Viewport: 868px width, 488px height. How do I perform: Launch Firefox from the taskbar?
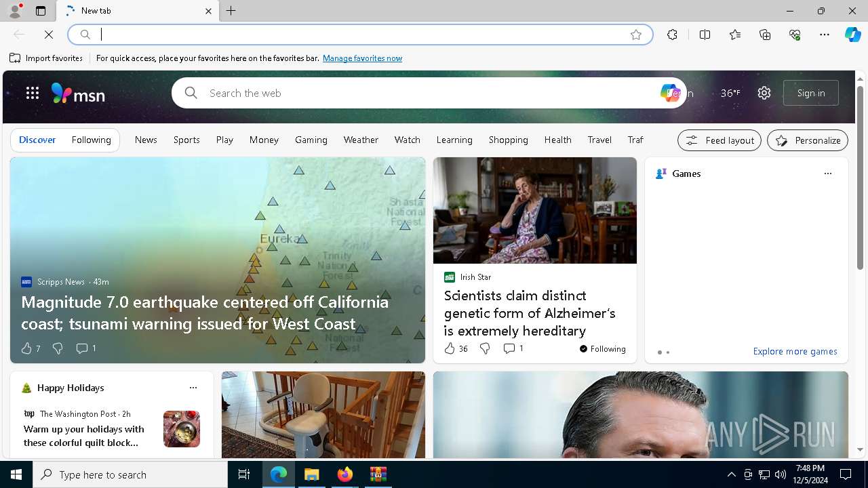click(x=345, y=474)
